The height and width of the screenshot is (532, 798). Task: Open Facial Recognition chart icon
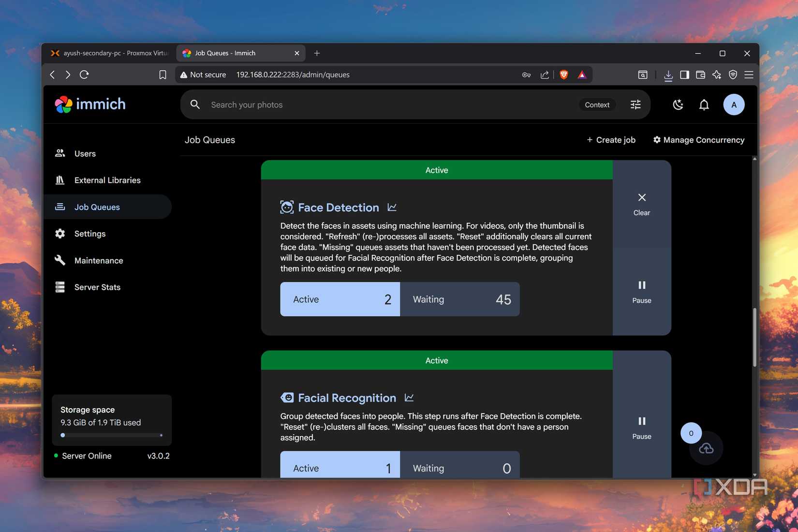click(x=409, y=398)
